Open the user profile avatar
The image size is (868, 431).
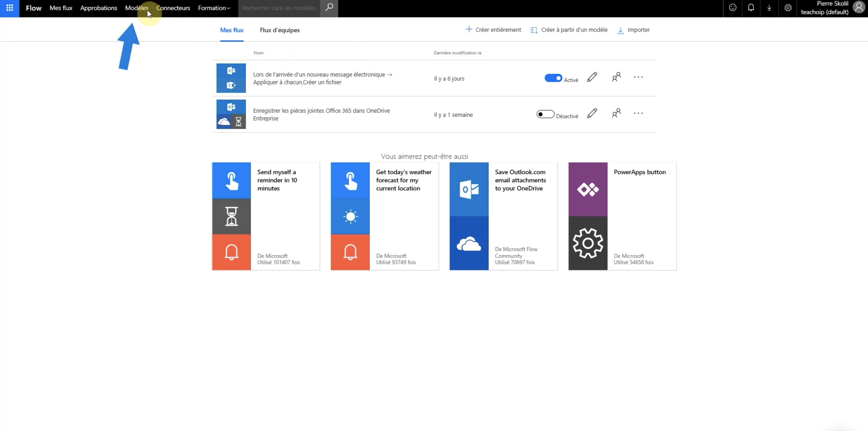(859, 8)
